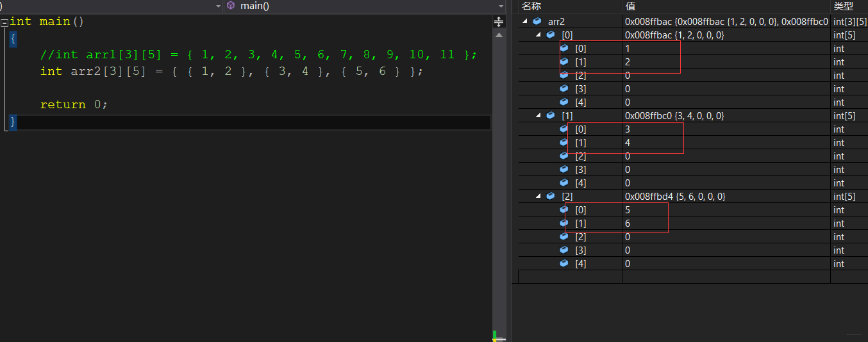Collapse the [2] node showing 0x008ffbd4
The image size is (868, 342).
click(538, 196)
